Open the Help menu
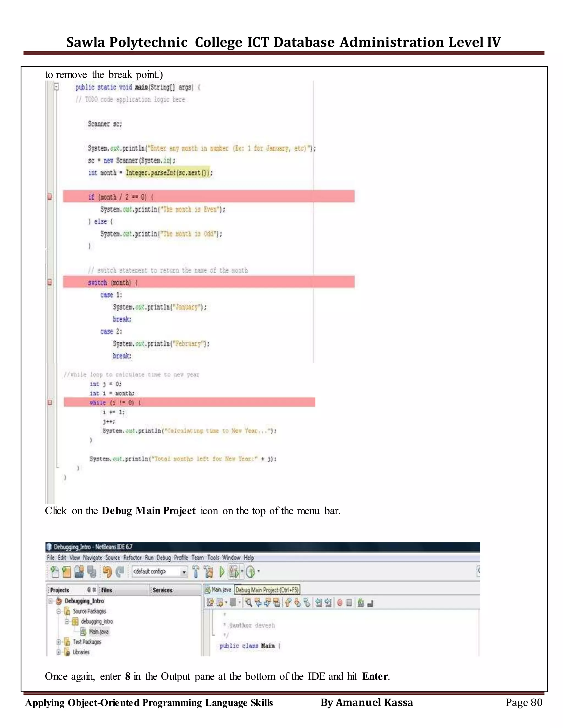Image resolution: width=563 pixels, height=728 pixels. coord(249,558)
